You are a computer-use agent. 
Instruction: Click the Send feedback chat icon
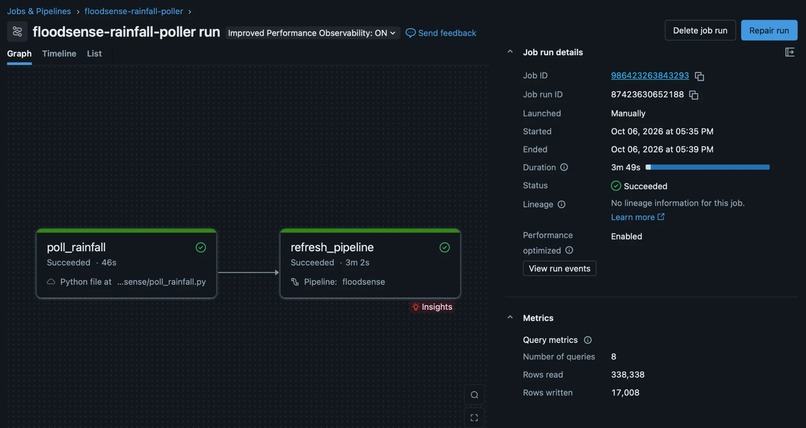410,33
